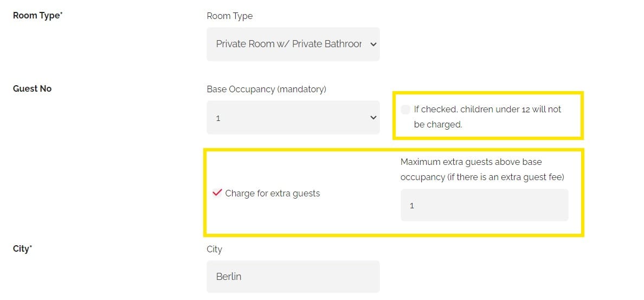The height and width of the screenshot is (300, 644).
Task: Click the "Room Type" label above the dropdown
Action: [x=230, y=16]
